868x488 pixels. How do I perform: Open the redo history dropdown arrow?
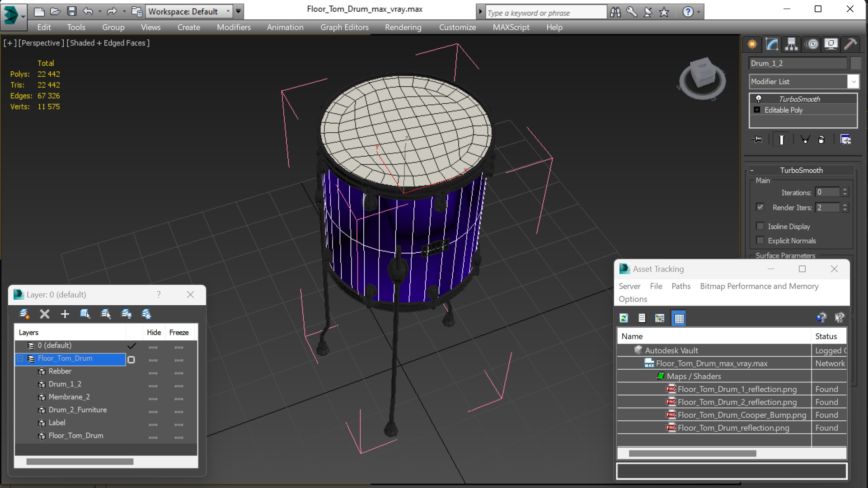(x=124, y=11)
